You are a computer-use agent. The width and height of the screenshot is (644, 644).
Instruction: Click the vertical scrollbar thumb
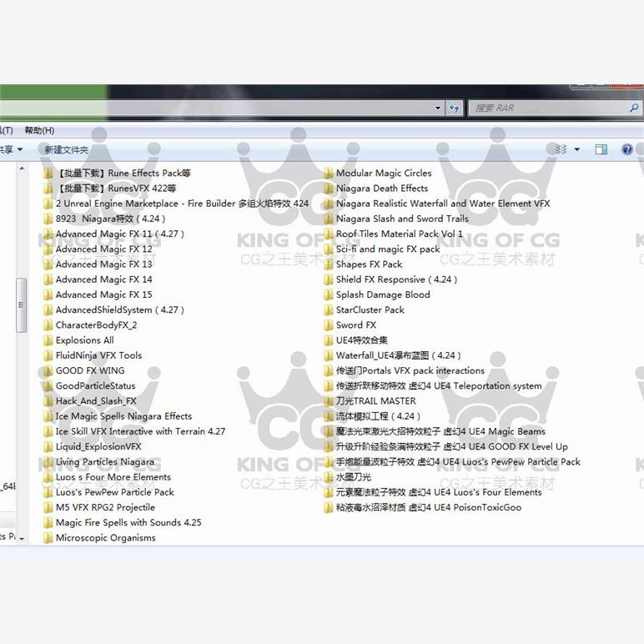pyautogui.click(x=22, y=305)
